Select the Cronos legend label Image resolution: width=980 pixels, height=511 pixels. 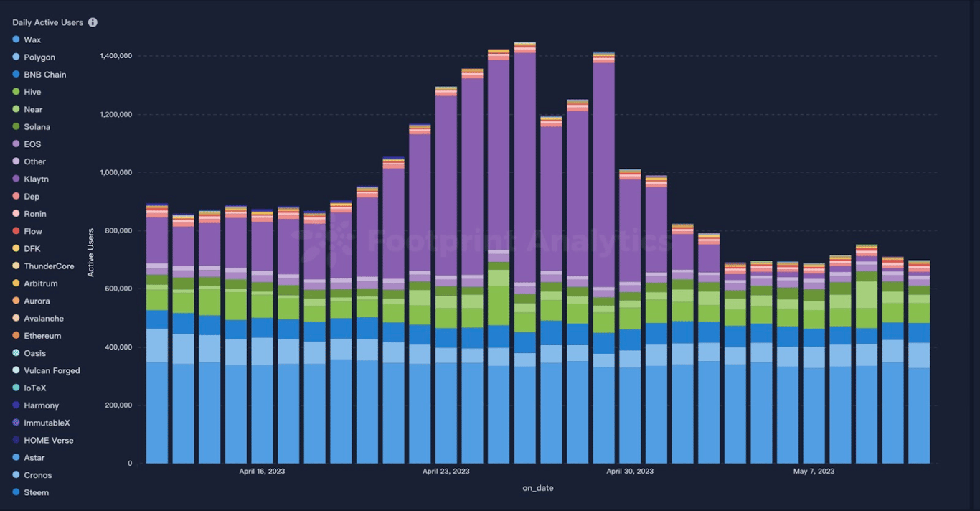[37, 475]
